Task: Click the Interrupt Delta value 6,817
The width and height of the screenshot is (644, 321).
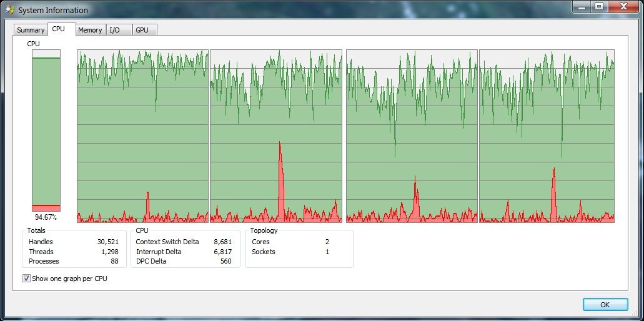Action: click(x=222, y=252)
